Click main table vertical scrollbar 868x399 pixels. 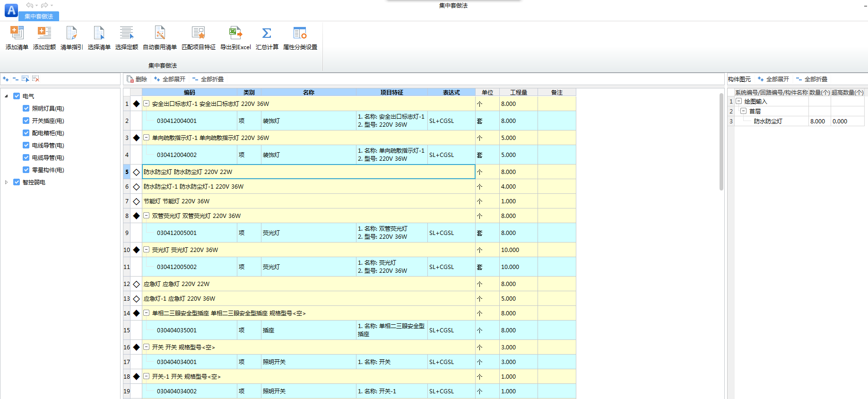click(x=721, y=142)
